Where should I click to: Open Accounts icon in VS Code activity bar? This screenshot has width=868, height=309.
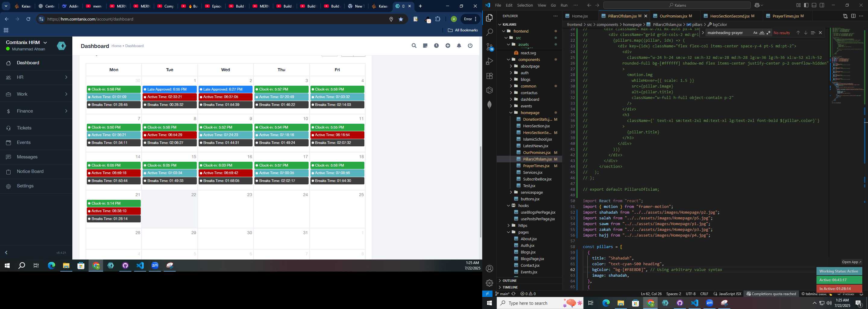pyautogui.click(x=489, y=269)
